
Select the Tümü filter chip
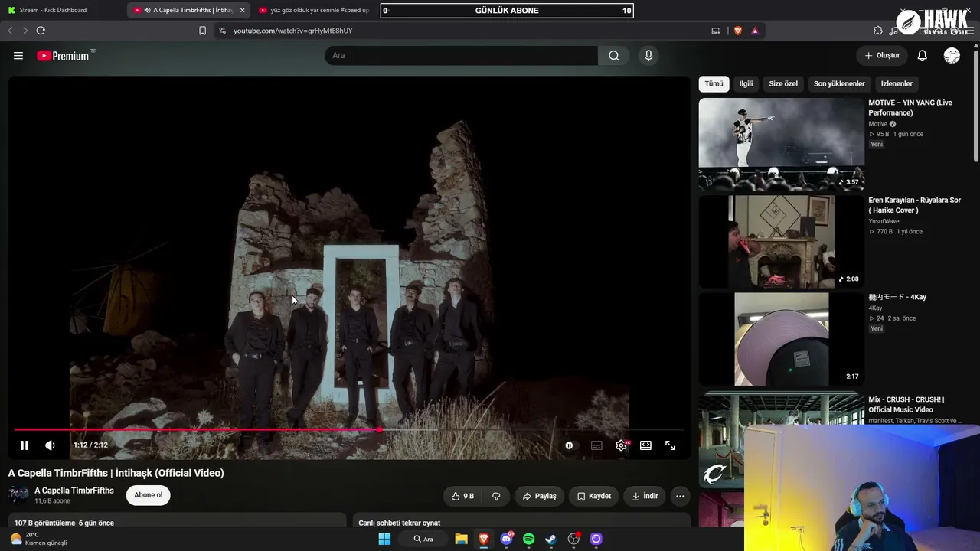[714, 83]
